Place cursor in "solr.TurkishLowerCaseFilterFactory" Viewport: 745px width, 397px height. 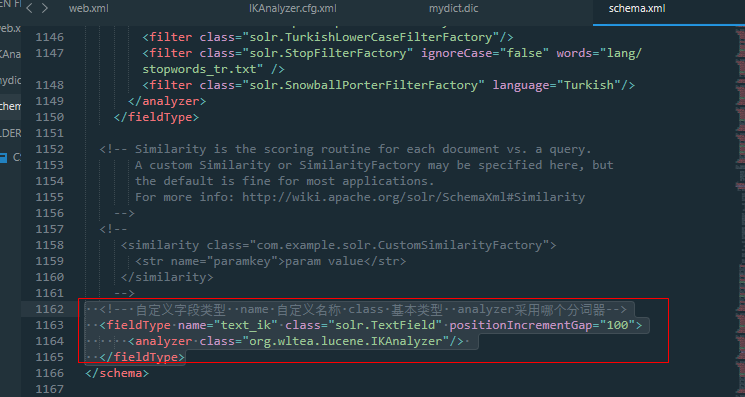tap(370, 37)
